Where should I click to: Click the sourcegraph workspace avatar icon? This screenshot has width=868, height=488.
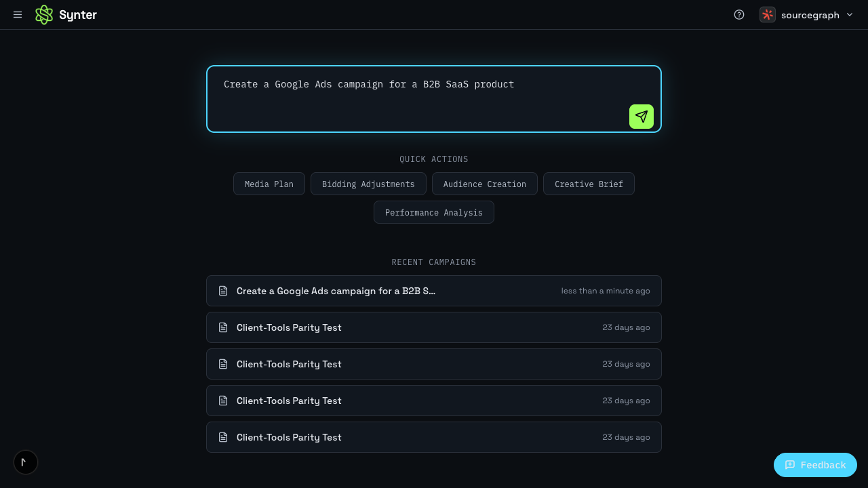tap(768, 15)
